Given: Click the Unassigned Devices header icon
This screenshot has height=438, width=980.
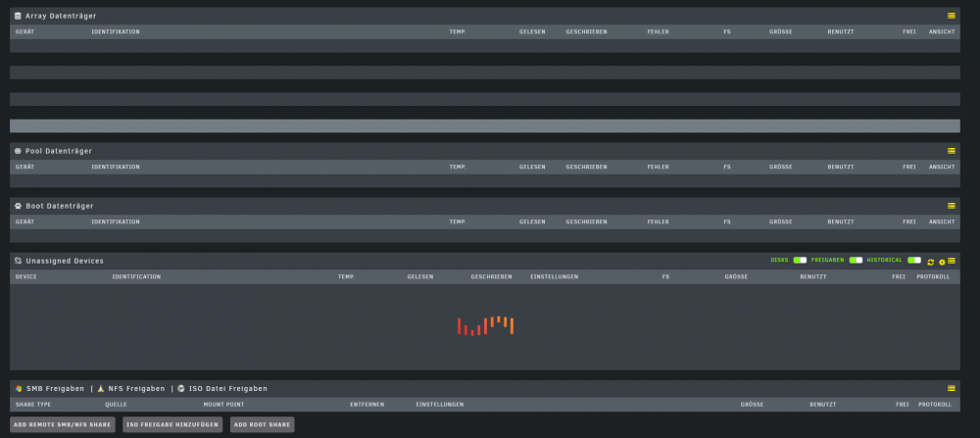Looking at the screenshot, I should pos(18,261).
